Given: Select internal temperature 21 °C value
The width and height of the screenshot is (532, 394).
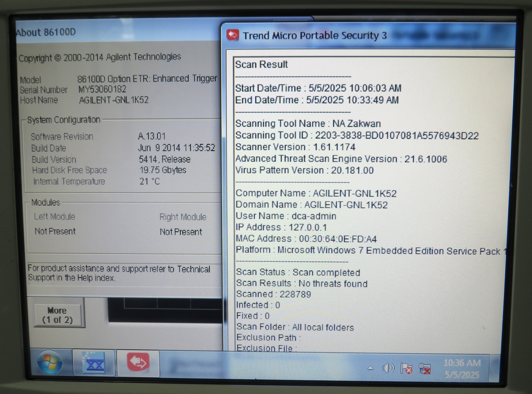Looking at the screenshot, I should tap(150, 181).
